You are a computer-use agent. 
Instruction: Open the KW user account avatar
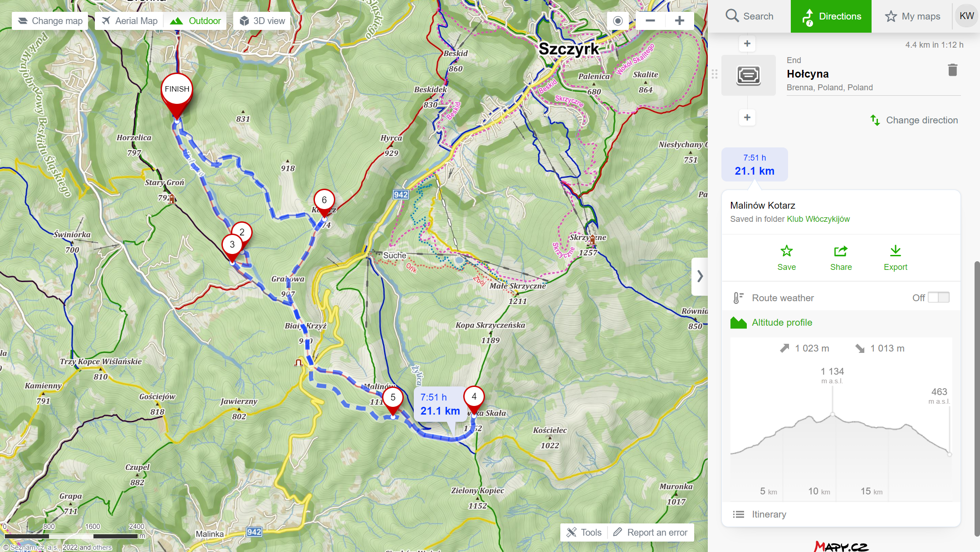(x=966, y=16)
